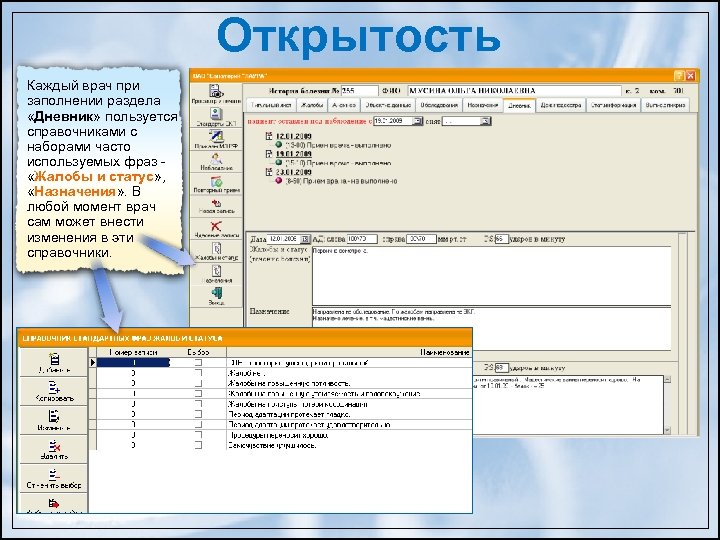Expand the 23.01.2009 tree node
This screenshot has height=540, width=720.
click(x=269, y=172)
